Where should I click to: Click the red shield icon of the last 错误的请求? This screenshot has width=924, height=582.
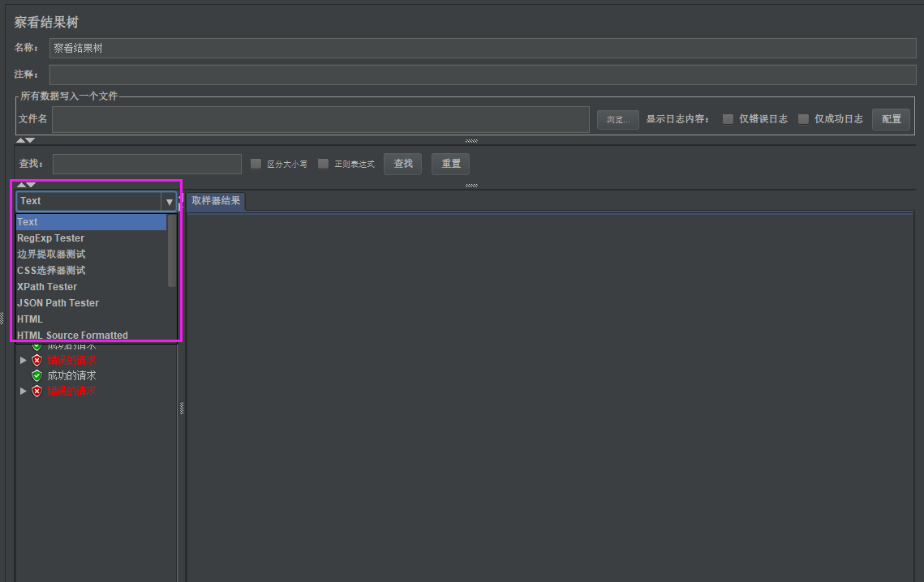[x=37, y=390]
